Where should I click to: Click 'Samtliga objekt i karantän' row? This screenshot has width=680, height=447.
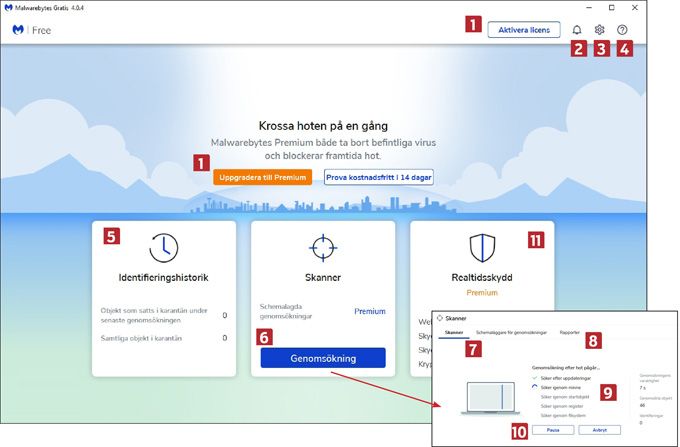(163, 338)
